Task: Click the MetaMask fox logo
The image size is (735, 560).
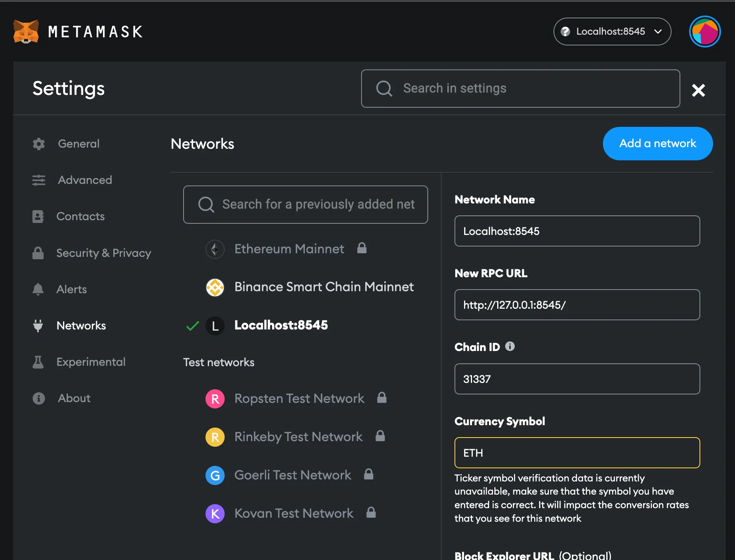Action: [x=26, y=32]
